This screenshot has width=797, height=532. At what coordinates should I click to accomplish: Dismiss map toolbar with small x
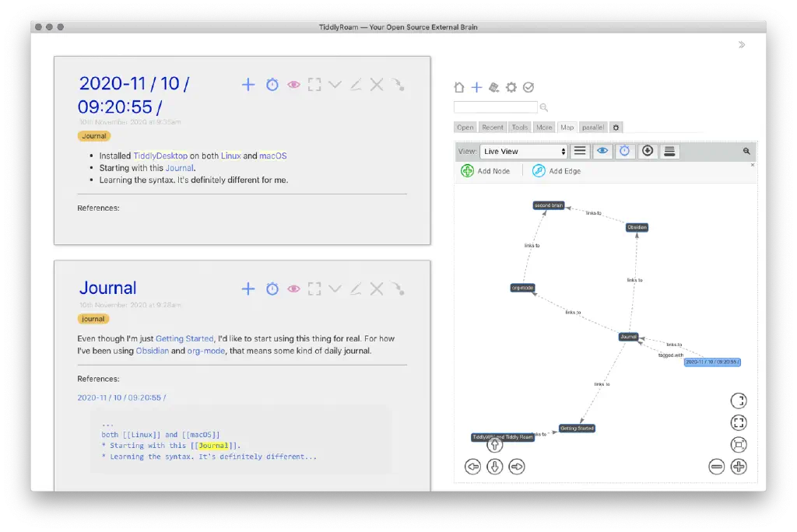click(753, 165)
